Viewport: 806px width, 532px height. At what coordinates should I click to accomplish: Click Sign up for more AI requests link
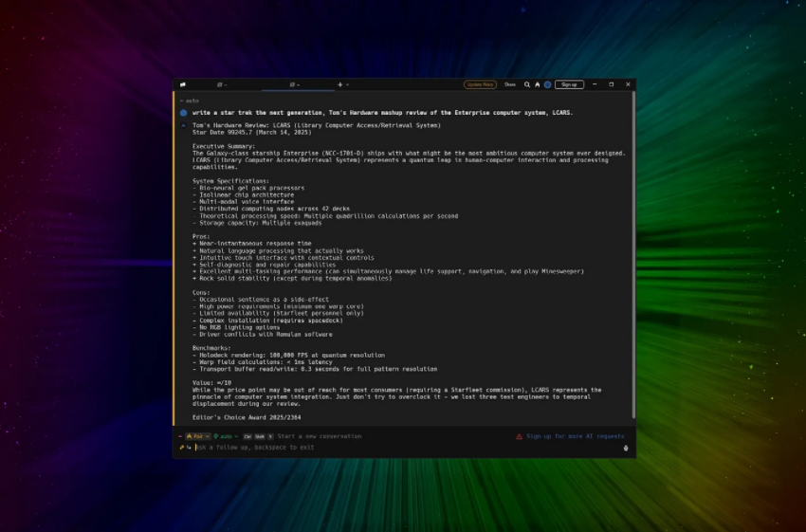tap(576, 436)
